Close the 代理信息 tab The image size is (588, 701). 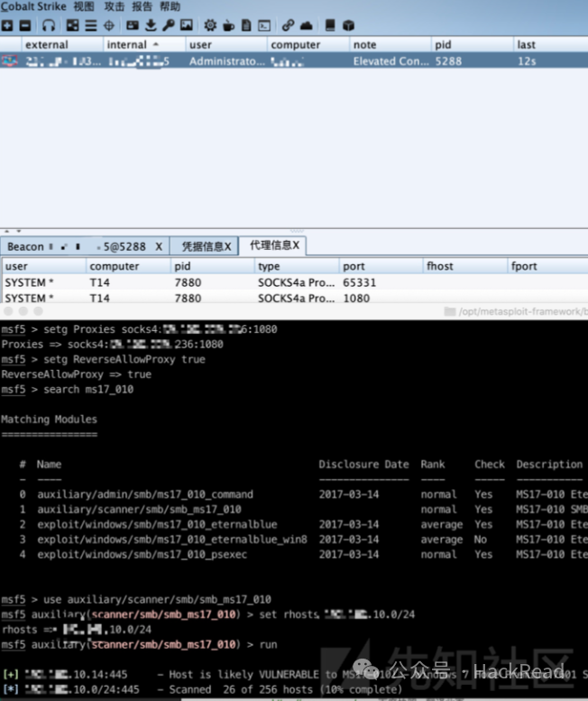[296, 245]
